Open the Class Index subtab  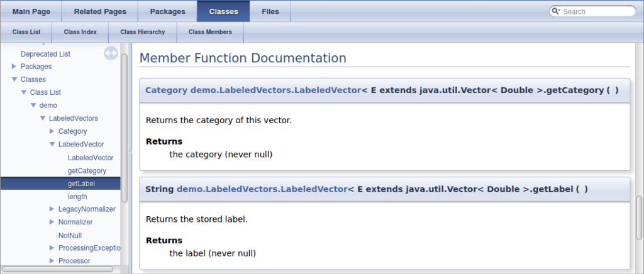[80, 32]
